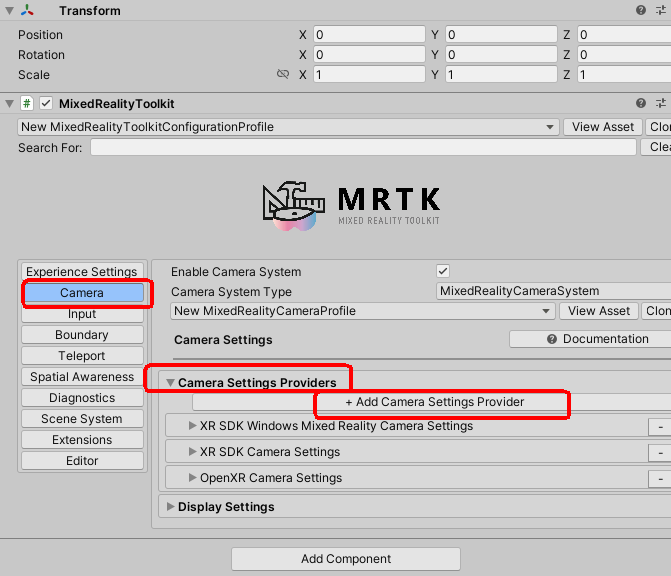Screen dimensions: 671x576
Task: Open the Spatial Awareness tab
Action: click(82, 377)
